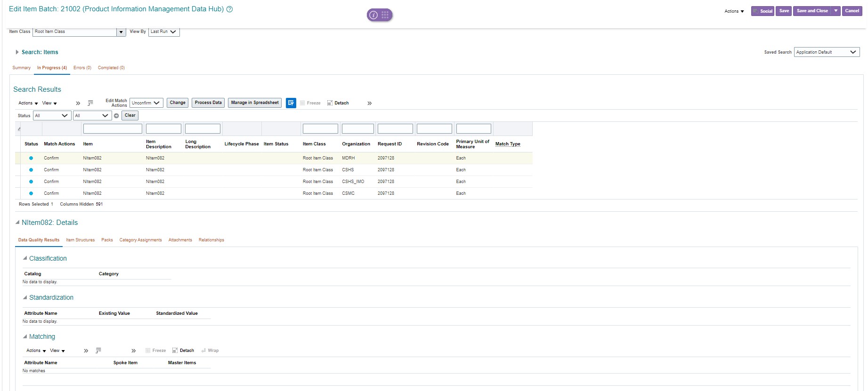Screen dimensions: 868x391
Task: Click the Change button
Action: [x=178, y=103]
